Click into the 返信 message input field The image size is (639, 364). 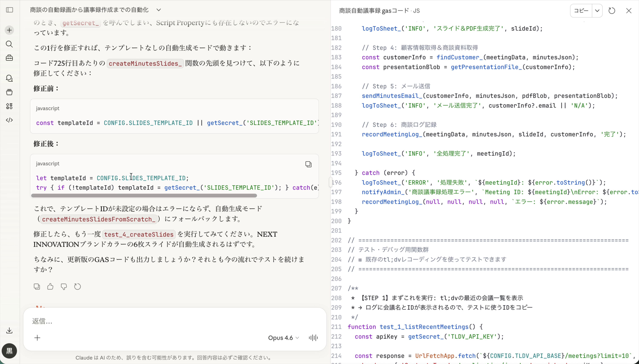click(x=150, y=321)
